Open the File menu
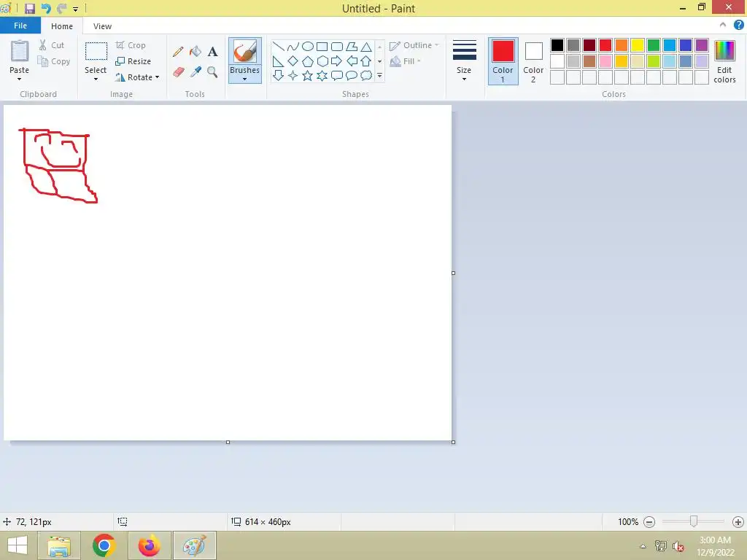Viewport: 747px width, 560px height. (20, 26)
